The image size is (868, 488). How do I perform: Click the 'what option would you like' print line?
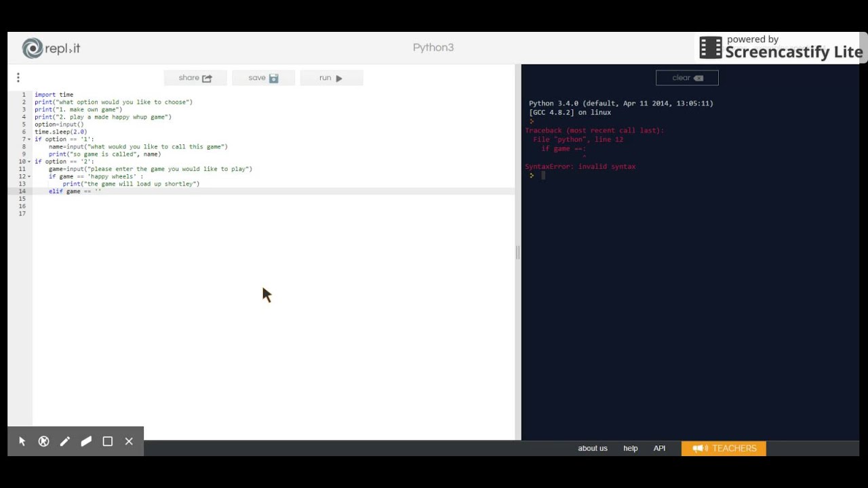point(114,102)
